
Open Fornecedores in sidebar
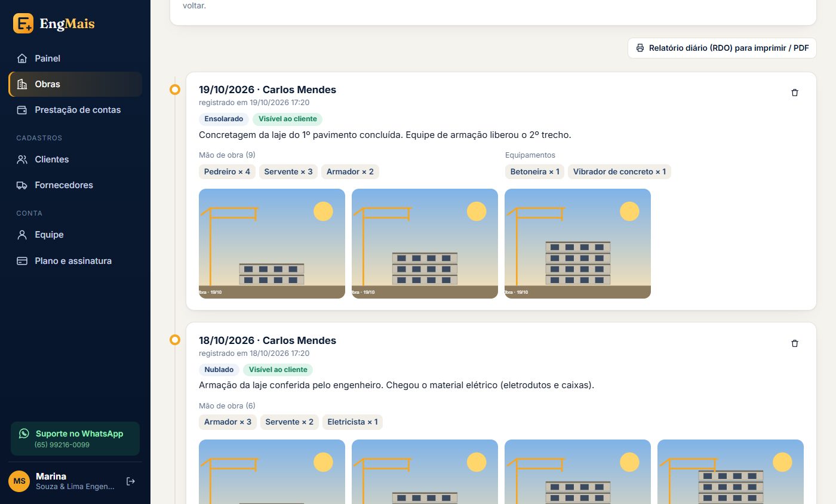(75, 185)
